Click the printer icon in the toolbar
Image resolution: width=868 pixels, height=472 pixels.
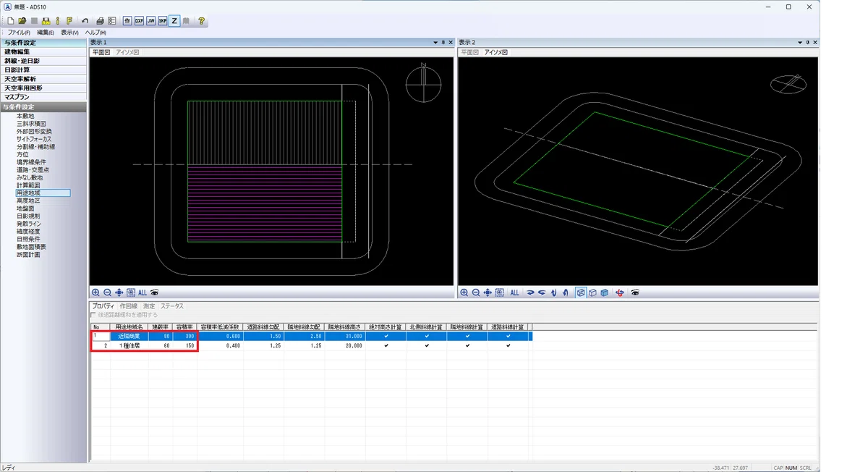click(x=101, y=21)
